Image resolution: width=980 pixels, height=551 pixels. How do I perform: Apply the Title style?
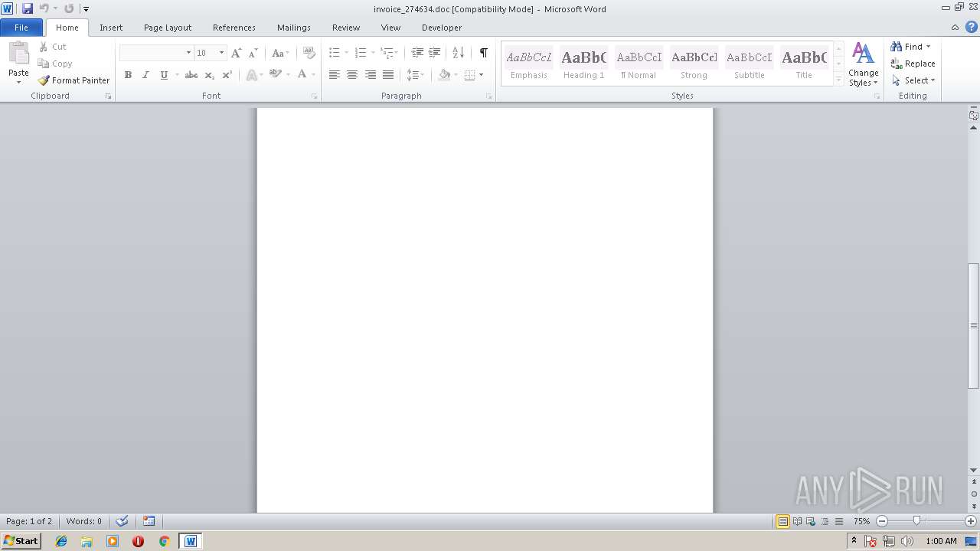pyautogui.click(x=804, y=64)
